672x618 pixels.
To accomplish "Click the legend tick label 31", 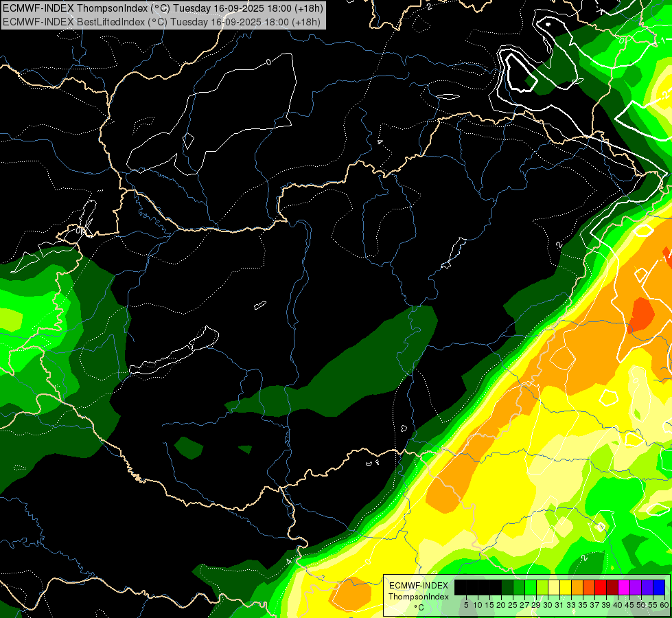I will (x=559, y=605).
